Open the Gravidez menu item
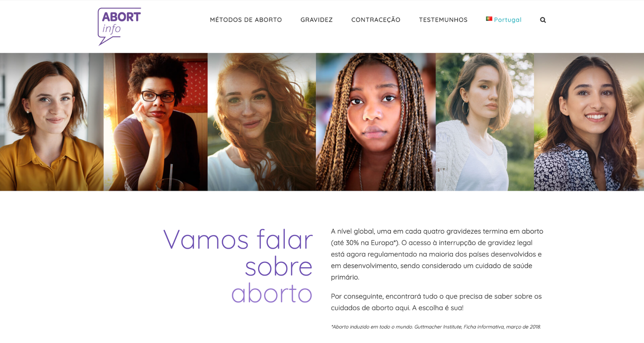Screen dimensions: 644x343 316,20
